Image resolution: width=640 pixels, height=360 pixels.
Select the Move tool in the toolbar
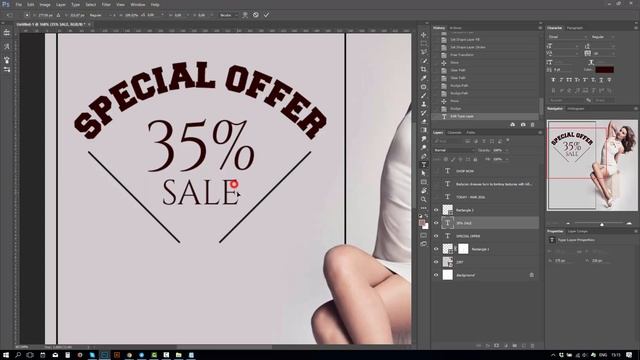tap(424, 35)
